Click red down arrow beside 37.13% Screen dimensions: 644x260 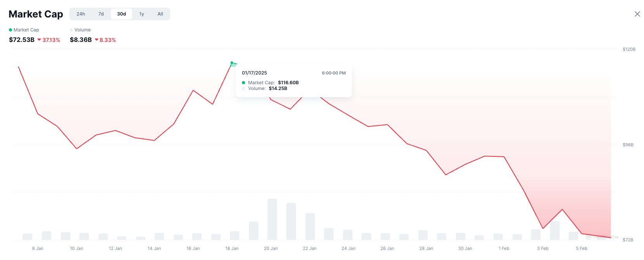pyautogui.click(x=39, y=40)
